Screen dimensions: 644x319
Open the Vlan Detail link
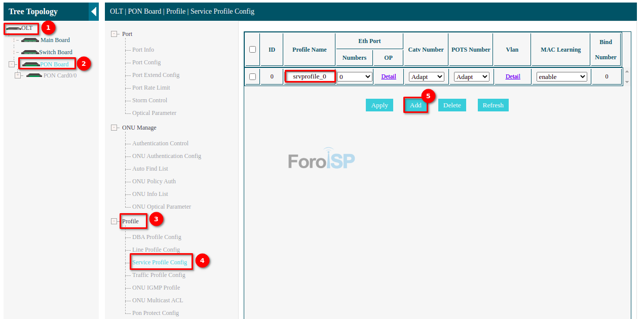[x=513, y=76]
